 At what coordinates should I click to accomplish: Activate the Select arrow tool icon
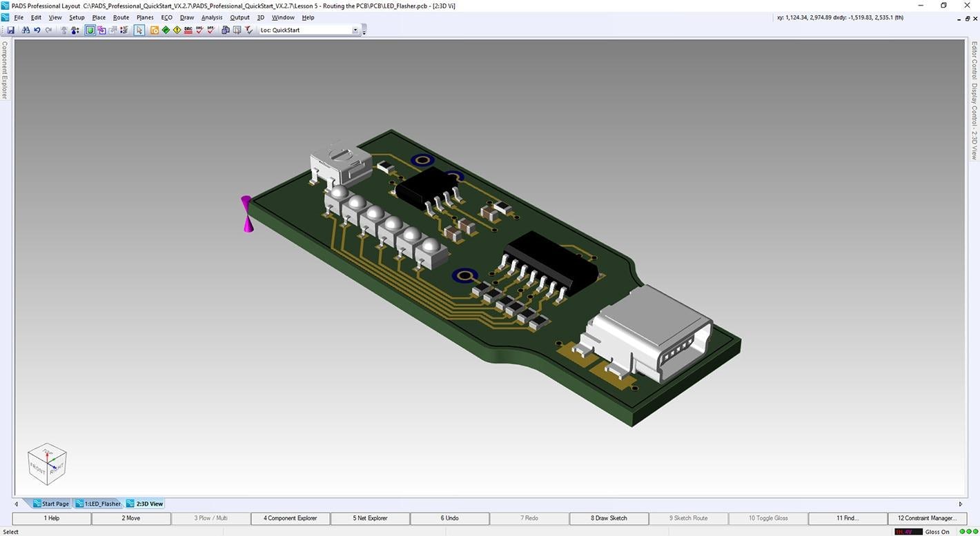coord(138,30)
